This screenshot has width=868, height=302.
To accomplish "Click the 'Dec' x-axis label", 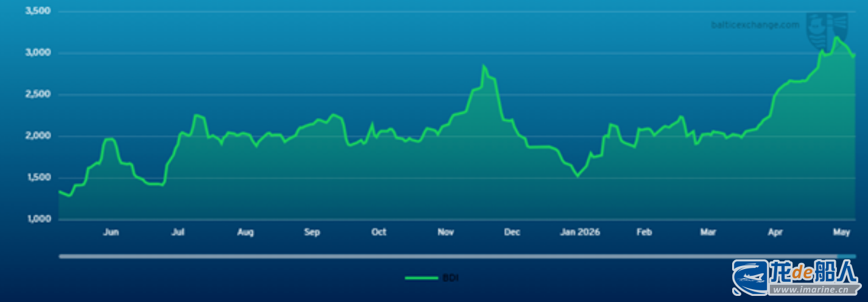I will (x=512, y=232).
